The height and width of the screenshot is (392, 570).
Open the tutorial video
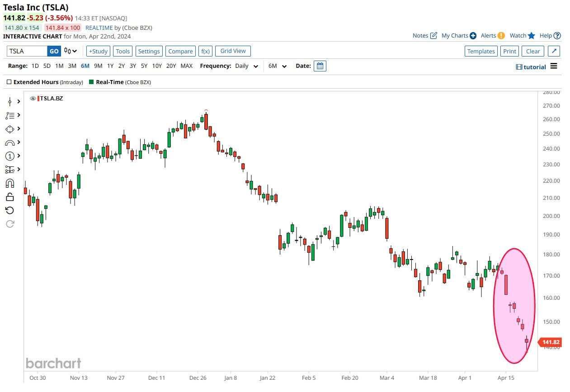click(531, 66)
